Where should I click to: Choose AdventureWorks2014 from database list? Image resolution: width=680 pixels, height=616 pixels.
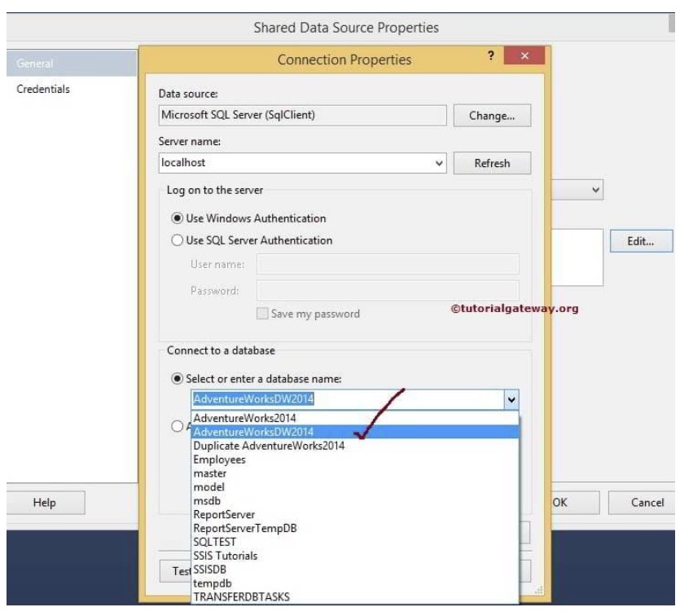coord(355,418)
